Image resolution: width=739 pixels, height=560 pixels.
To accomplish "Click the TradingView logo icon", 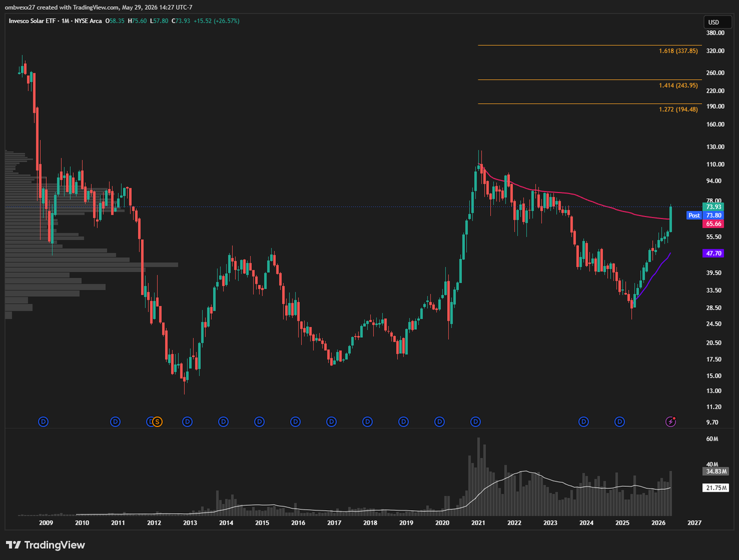I will (14, 545).
